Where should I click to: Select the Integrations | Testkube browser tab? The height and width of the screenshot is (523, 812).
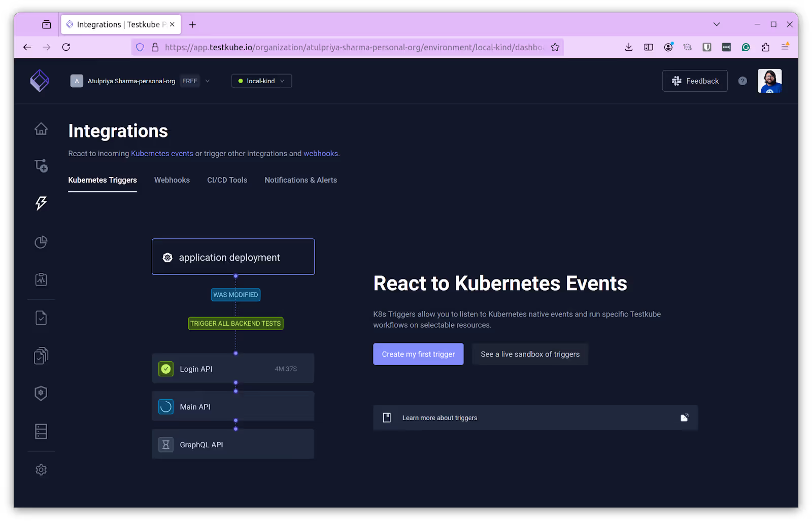click(121, 24)
